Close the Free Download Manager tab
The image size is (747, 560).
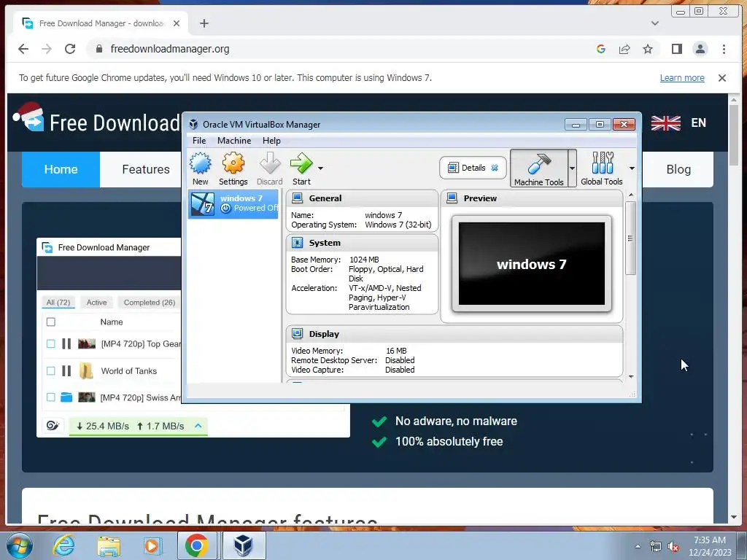[177, 23]
